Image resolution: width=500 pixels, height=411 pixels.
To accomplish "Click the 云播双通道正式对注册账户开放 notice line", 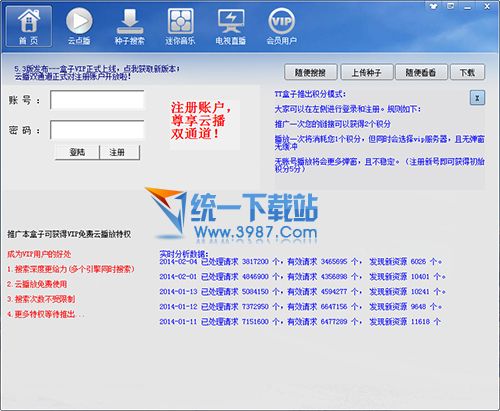I will (72, 76).
